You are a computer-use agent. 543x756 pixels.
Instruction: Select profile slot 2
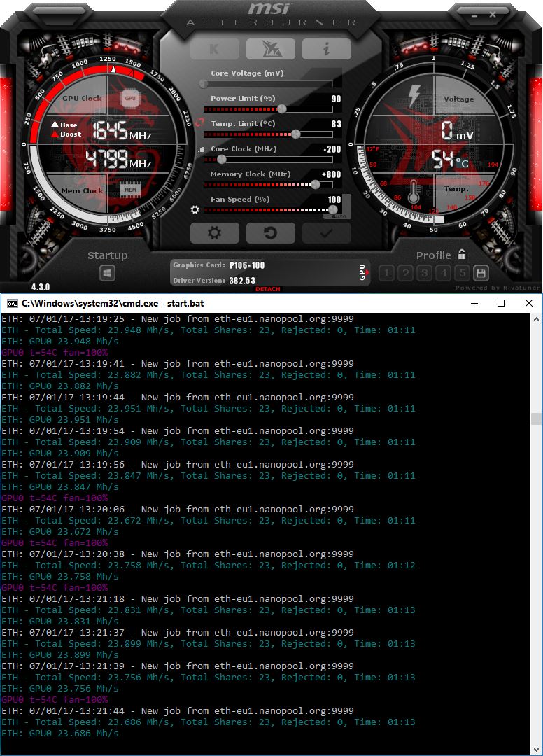click(x=405, y=274)
